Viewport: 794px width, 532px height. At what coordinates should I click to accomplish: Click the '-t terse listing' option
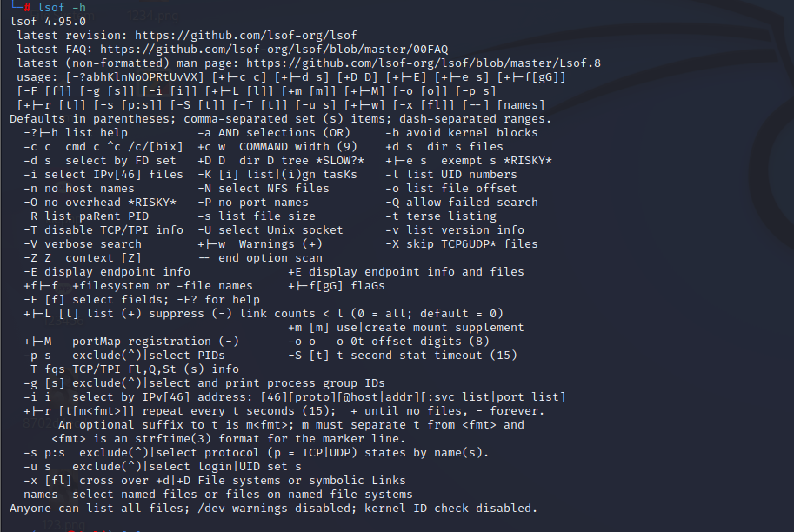click(x=441, y=216)
